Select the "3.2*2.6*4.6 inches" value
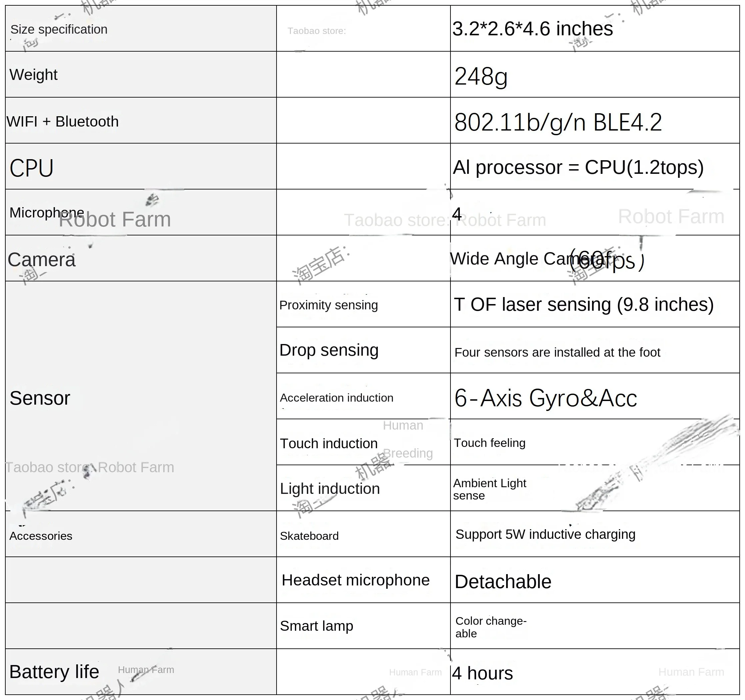This screenshot has width=745, height=700. pos(532,28)
